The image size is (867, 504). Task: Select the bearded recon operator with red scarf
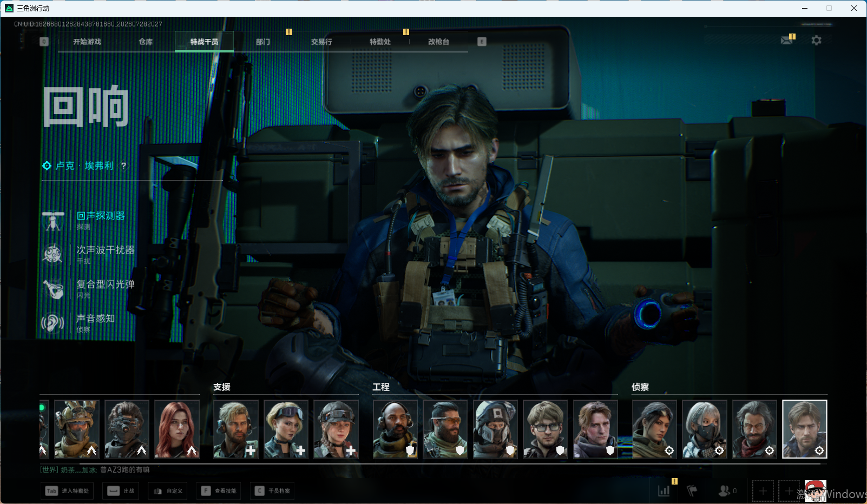[x=754, y=429]
